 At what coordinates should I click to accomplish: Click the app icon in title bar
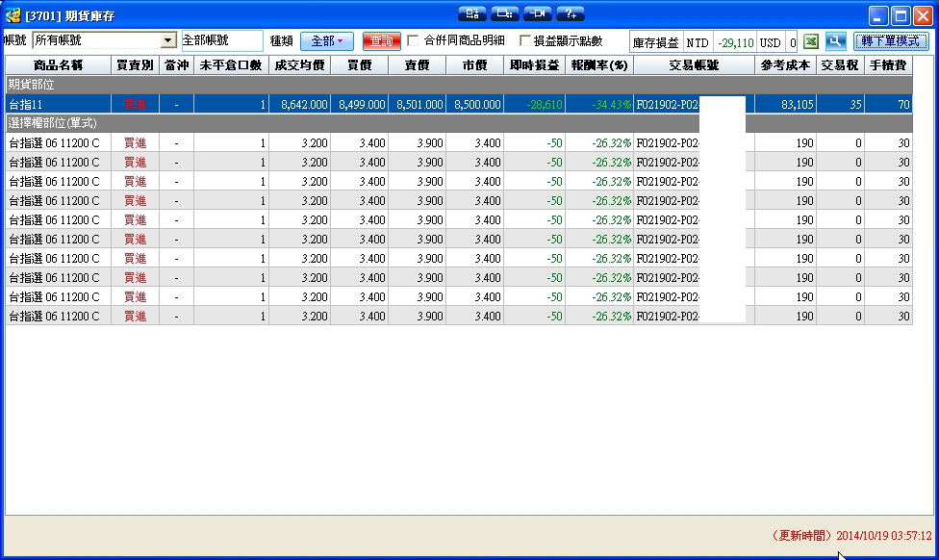(x=13, y=15)
